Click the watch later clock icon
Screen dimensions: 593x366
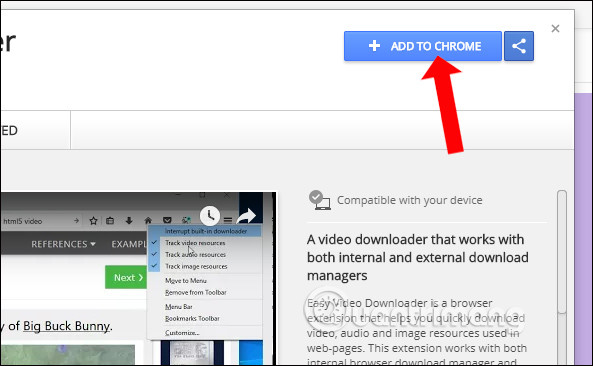pos(210,216)
